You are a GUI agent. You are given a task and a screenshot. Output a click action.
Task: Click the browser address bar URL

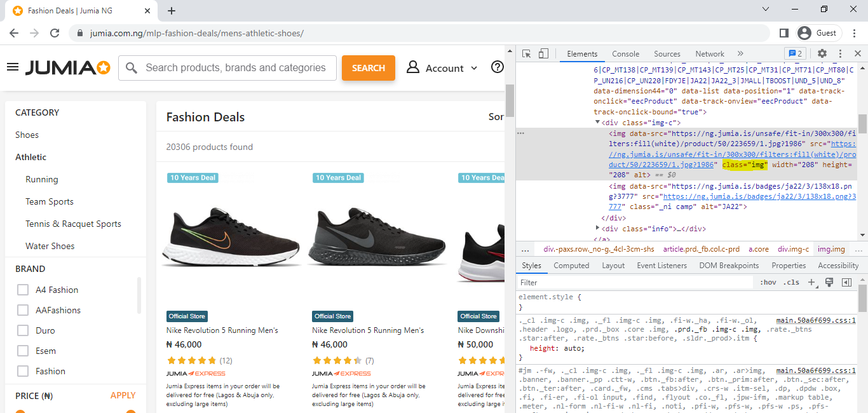pos(196,33)
